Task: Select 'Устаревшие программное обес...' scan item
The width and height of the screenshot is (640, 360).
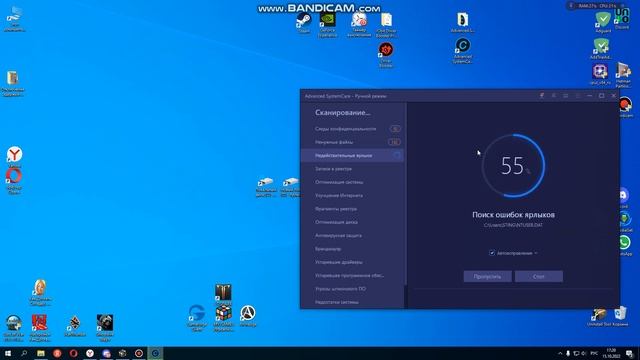Action: coord(352,276)
